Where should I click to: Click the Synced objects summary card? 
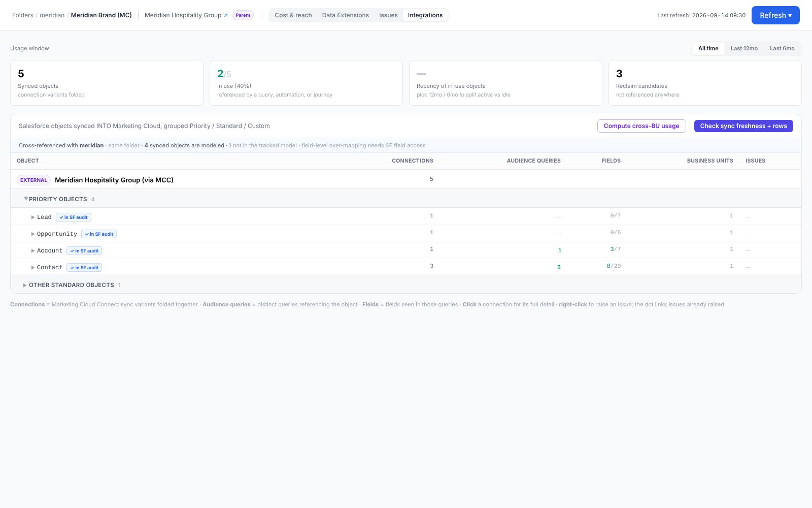[x=107, y=83]
